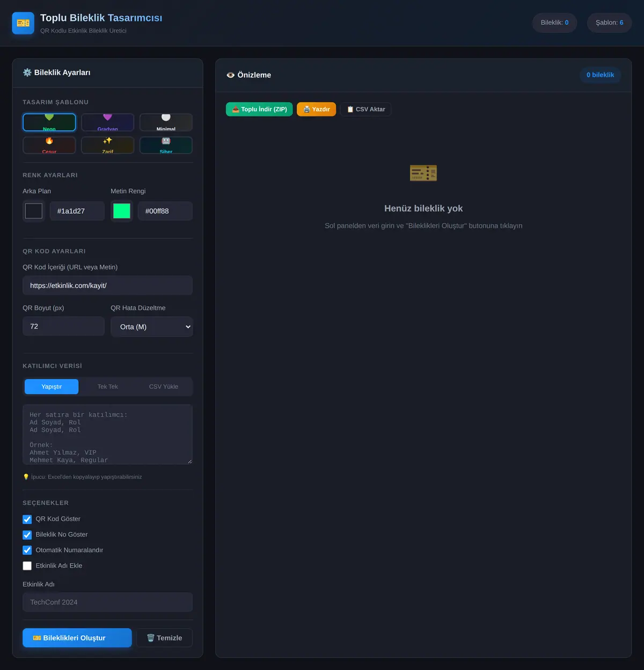This screenshot has width=644, height=670.
Task: Select the Gradyan design template
Action: 107,122
